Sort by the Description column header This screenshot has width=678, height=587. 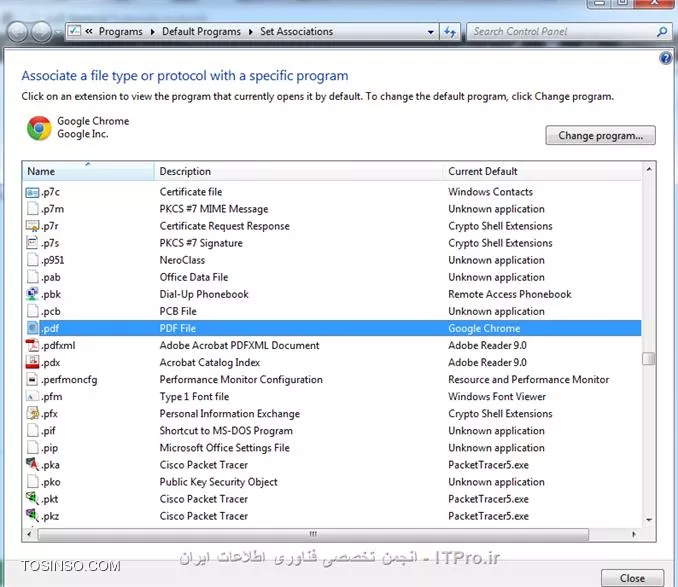coord(298,171)
